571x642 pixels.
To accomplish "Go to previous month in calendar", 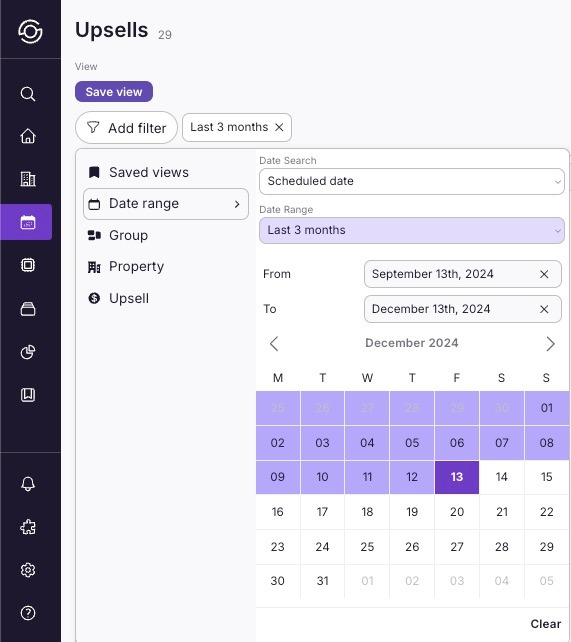I will tap(274, 344).
